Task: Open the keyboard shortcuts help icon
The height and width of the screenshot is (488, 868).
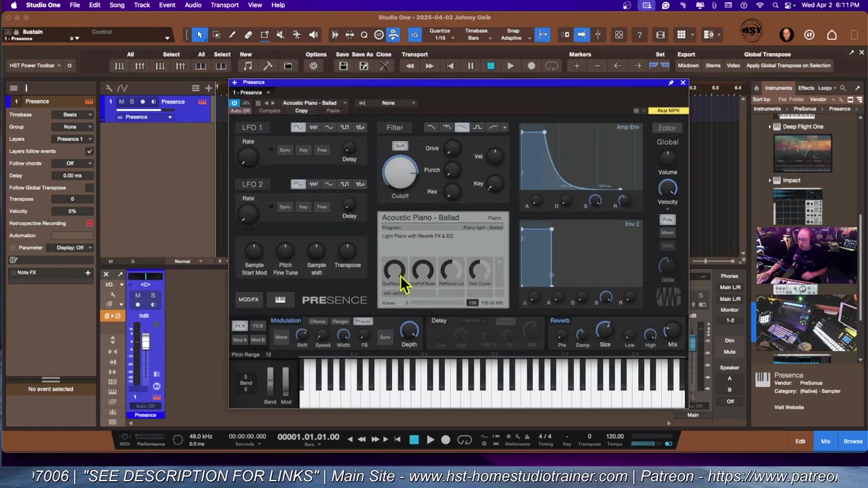Action: coord(639,35)
